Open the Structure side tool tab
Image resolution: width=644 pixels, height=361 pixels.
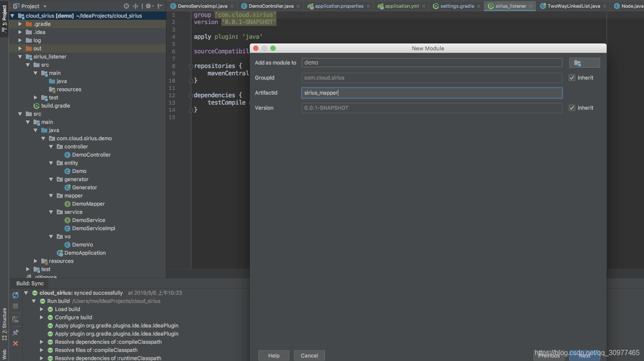4,325
